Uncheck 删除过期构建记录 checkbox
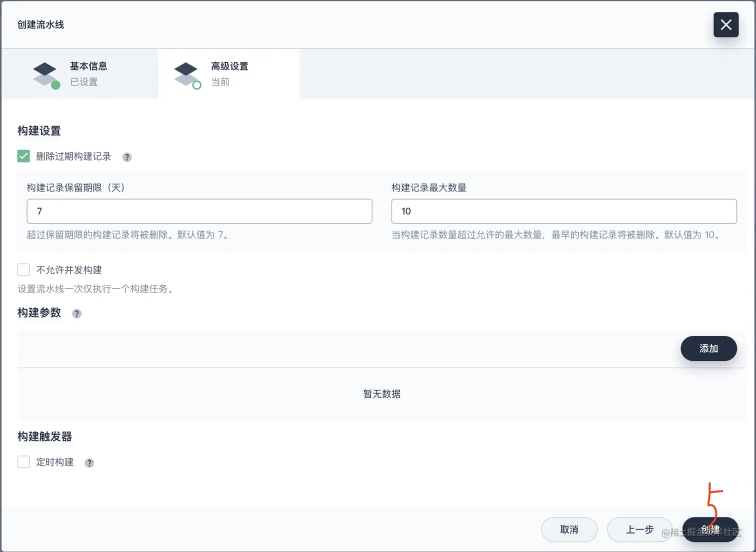756x552 pixels. click(x=23, y=156)
